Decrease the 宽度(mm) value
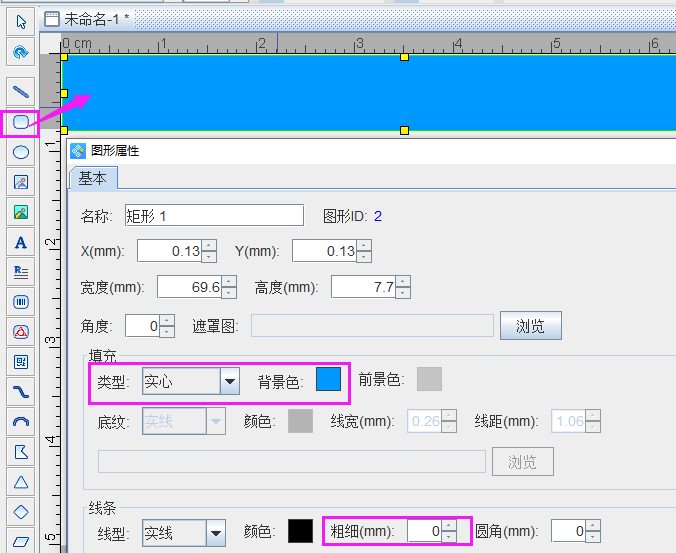Image resolution: width=676 pixels, height=553 pixels. pos(228,293)
